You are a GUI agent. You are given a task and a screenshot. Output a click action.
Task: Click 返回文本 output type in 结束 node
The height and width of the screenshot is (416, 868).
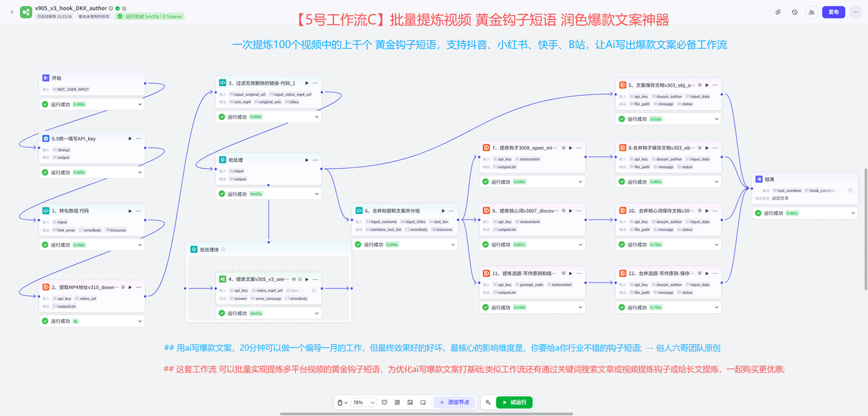coord(779,198)
